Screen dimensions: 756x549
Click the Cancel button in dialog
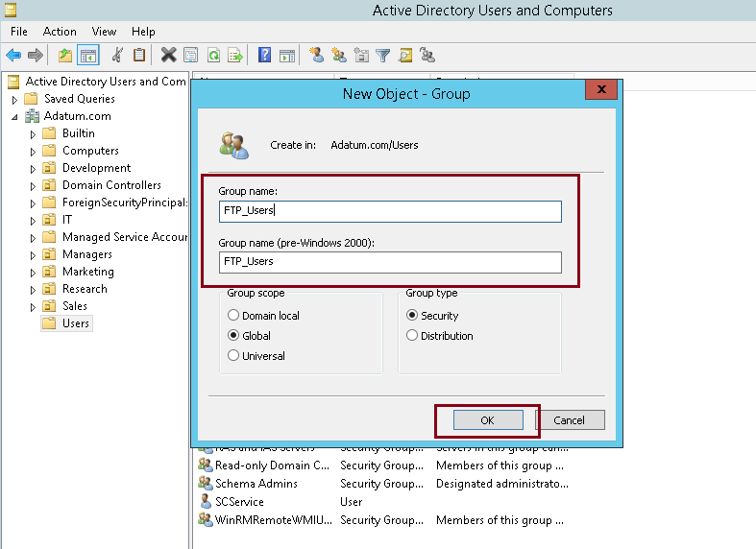(570, 420)
